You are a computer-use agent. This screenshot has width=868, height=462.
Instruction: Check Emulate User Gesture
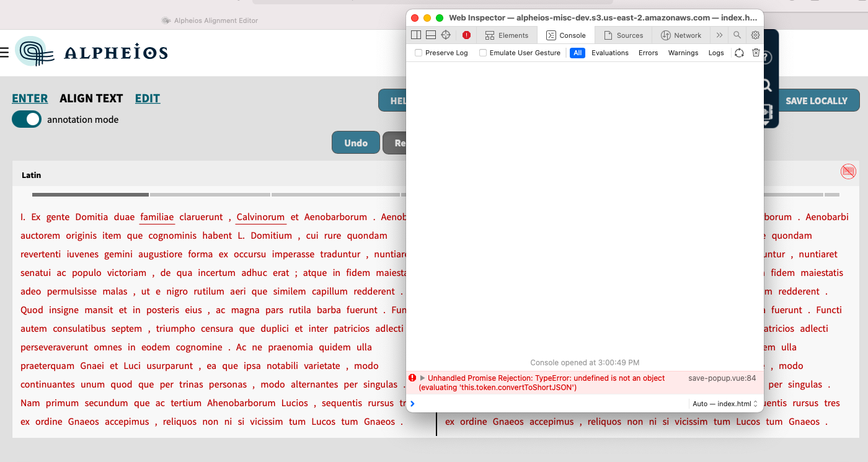[x=484, y=53]
